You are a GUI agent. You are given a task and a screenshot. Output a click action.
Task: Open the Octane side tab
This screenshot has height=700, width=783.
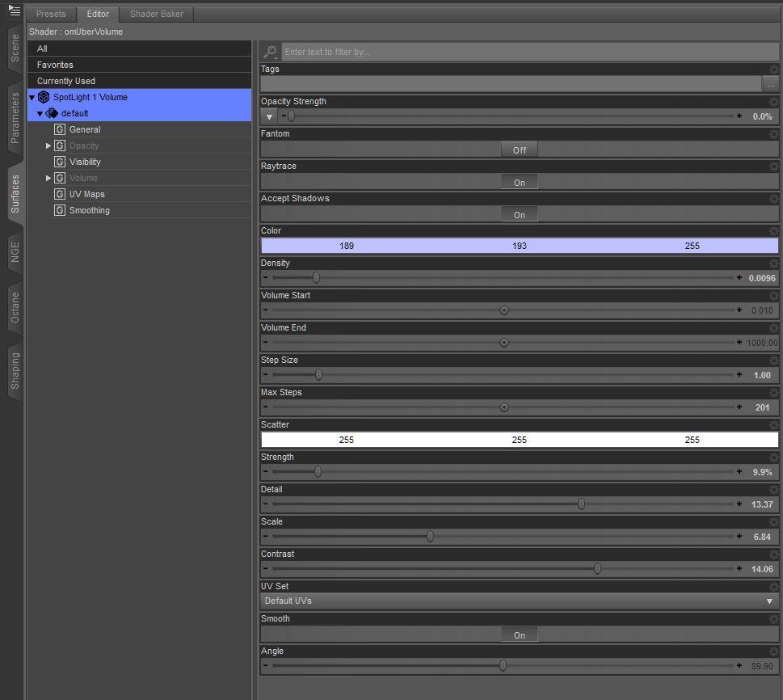(x=15, y=307)
